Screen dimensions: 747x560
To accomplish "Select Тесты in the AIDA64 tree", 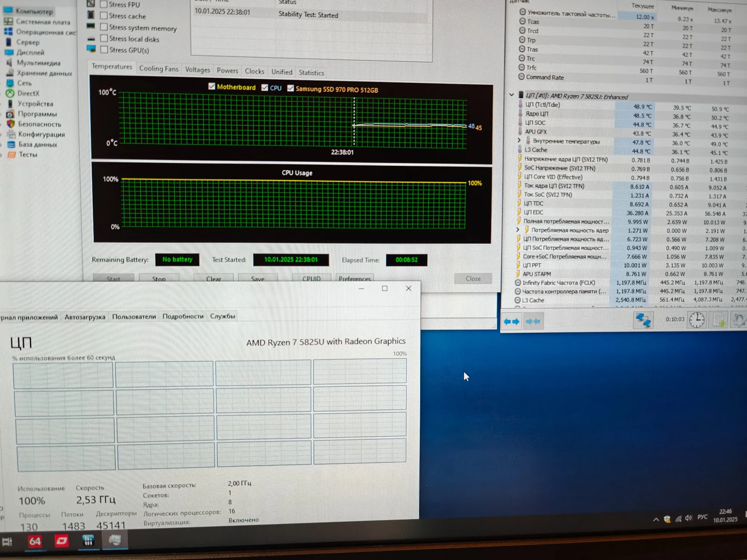I will 28,155.
